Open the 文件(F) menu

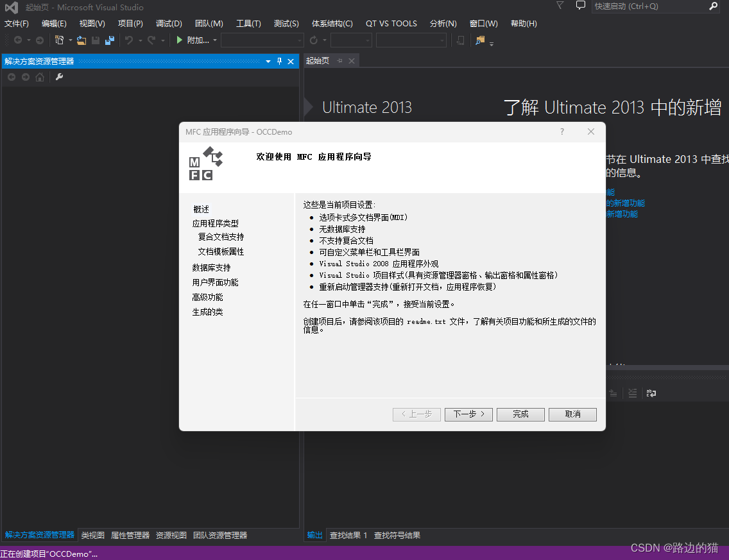[x=17, y=24]
